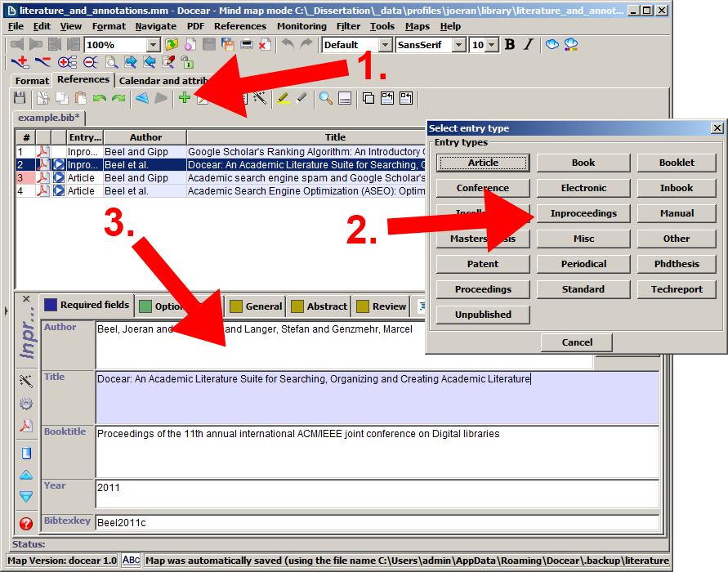
Task: Click the Bibtexkey field containing Beel2011c
Action: [x=377, y=522]
